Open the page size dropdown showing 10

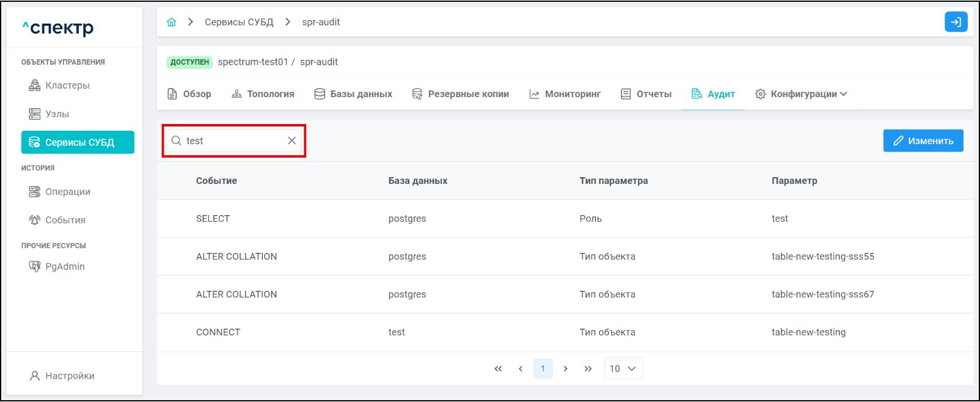tap(623, 368)
